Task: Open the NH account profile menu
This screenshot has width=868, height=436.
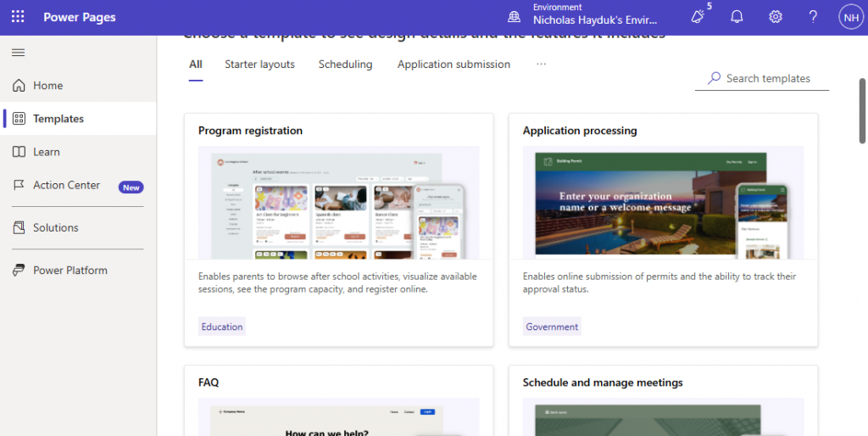Action: click(850, 17)
